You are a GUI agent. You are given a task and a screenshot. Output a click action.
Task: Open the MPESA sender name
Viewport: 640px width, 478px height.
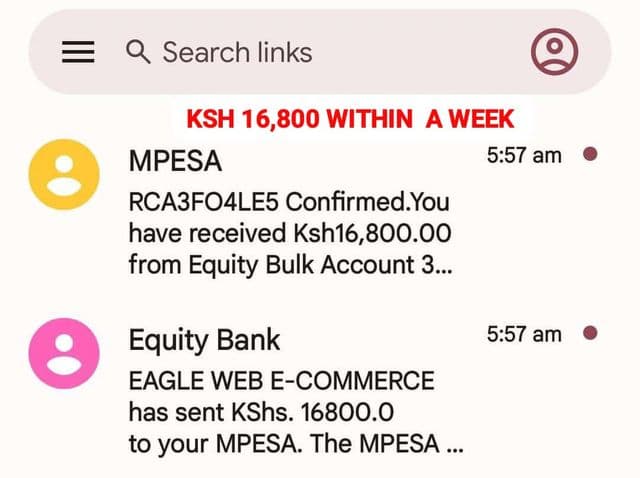point(175,162)
